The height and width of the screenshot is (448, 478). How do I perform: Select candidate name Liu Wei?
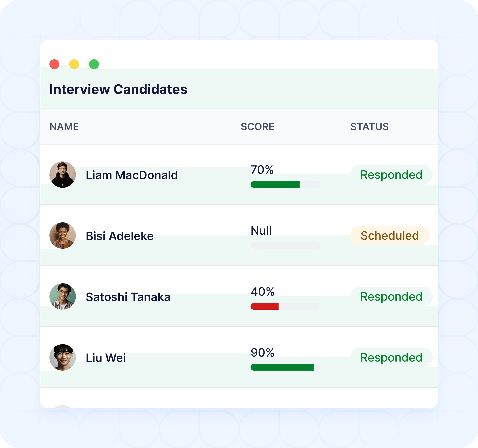point(106,358)
